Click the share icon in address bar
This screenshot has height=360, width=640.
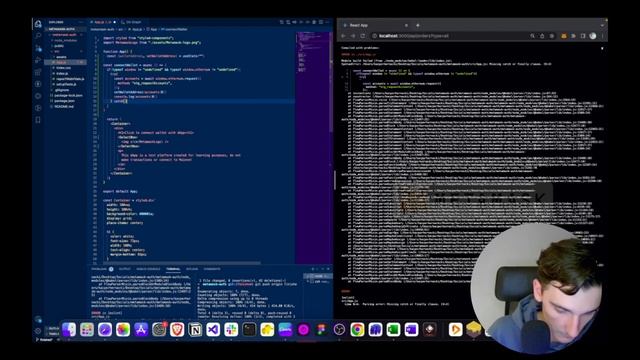click(542, 36)
